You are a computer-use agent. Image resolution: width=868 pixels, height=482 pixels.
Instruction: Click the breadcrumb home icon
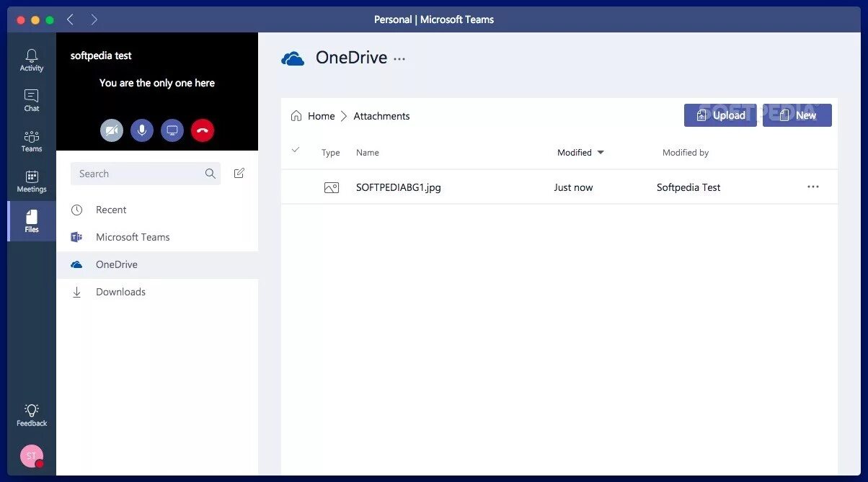[x=296, y=116]
